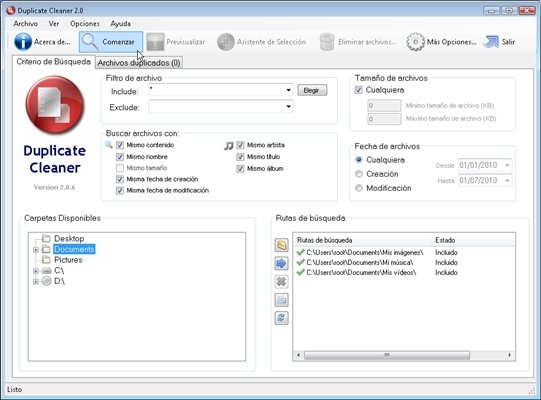This screenshot has width=541, height=400.
Task: Open the Ayuda menu
Action: click(120, 24)
